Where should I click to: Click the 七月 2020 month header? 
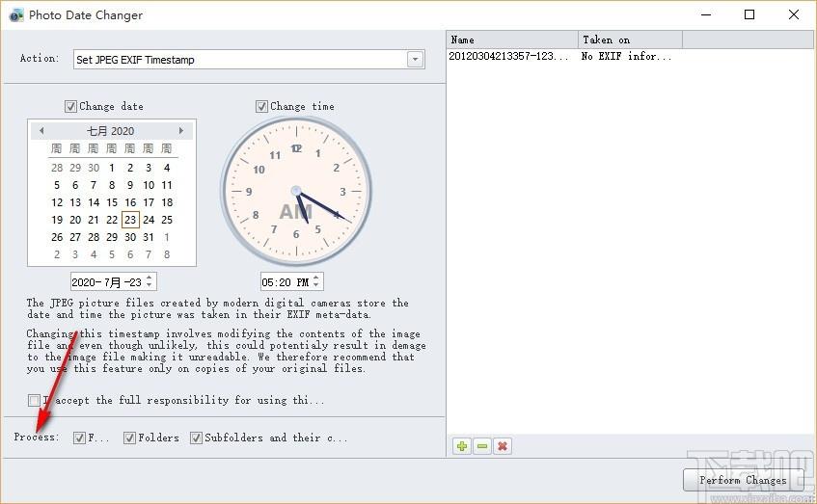[x=111, y=131]
